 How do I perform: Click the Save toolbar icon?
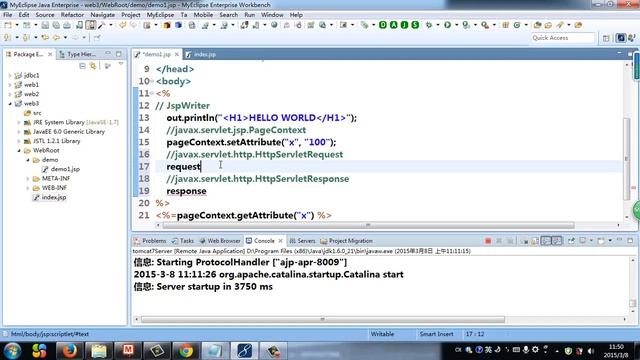(45, 25)
